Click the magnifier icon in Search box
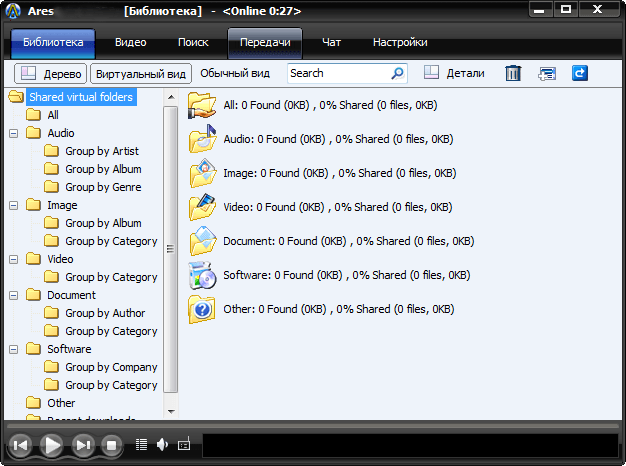The image size is (626, 466). pyautogui.click(x=397, y=73)
